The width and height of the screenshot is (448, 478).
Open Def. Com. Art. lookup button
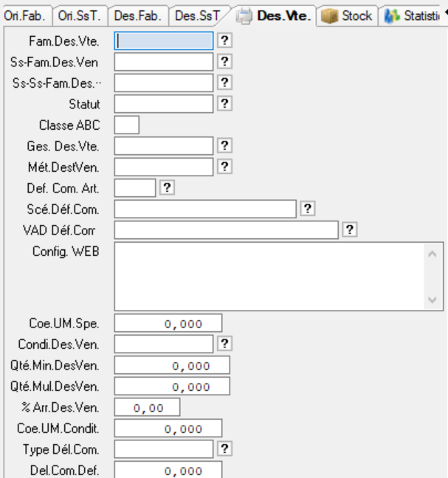click(x=168, y=187)
